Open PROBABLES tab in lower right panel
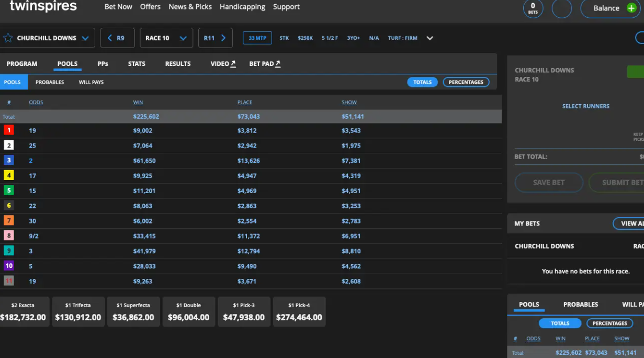644x358 pixels. click(581, 305)
